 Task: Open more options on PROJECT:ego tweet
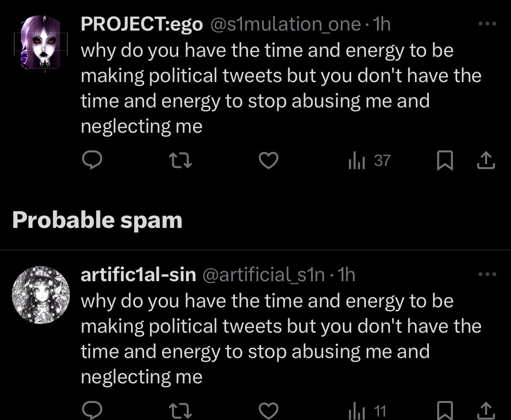coord(487,24)
